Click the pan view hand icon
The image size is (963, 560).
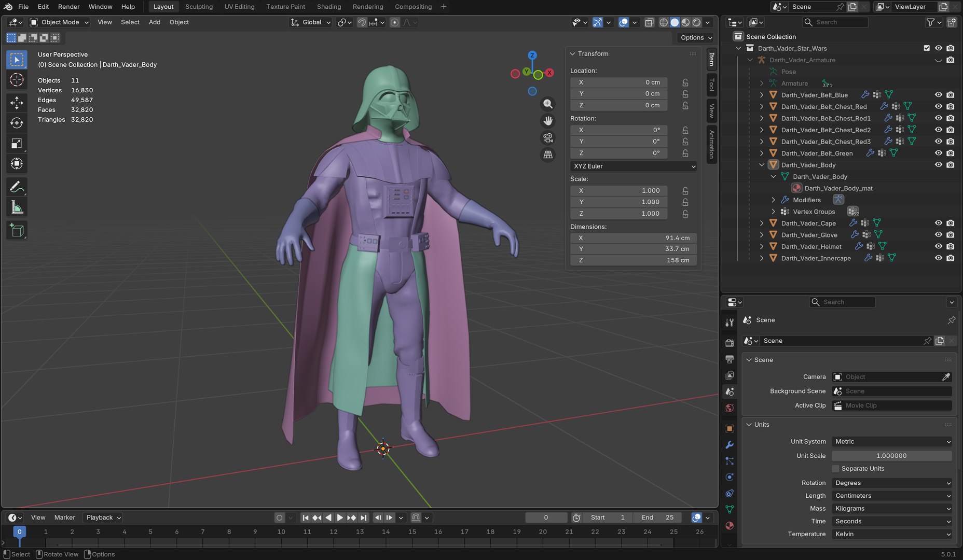click(x=548, y=121)
